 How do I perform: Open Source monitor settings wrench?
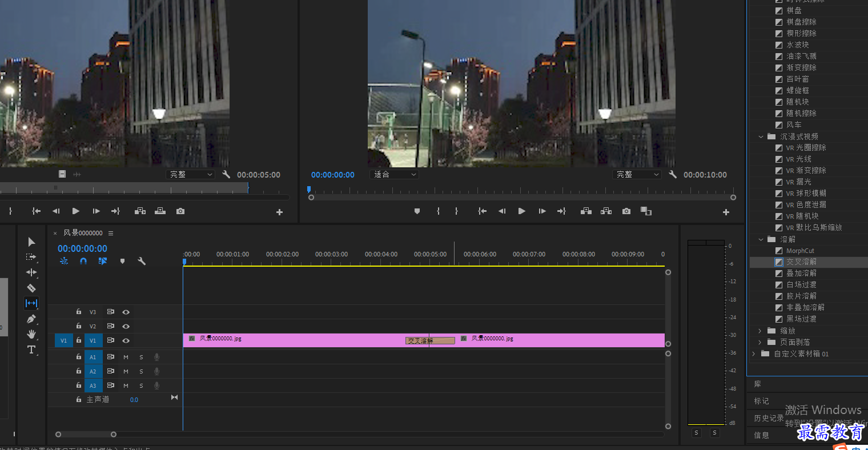click(226, 174)
